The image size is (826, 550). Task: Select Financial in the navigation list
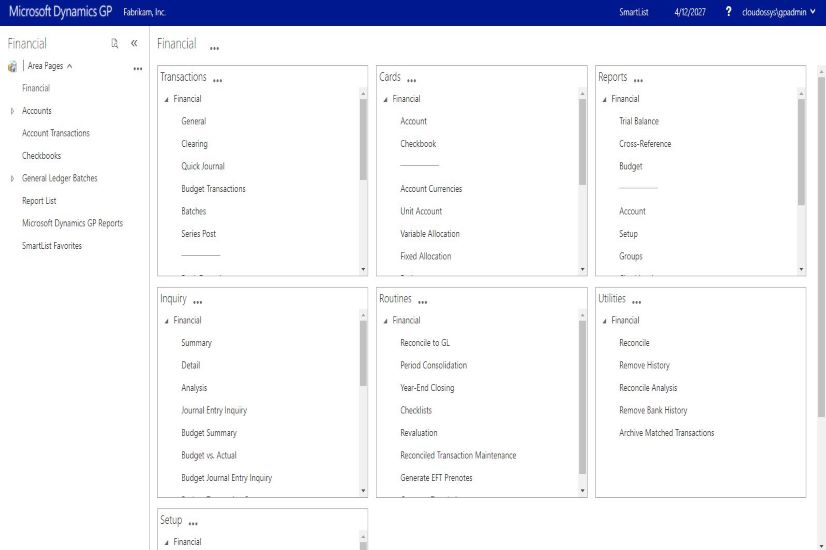click(x=36, y=88)
